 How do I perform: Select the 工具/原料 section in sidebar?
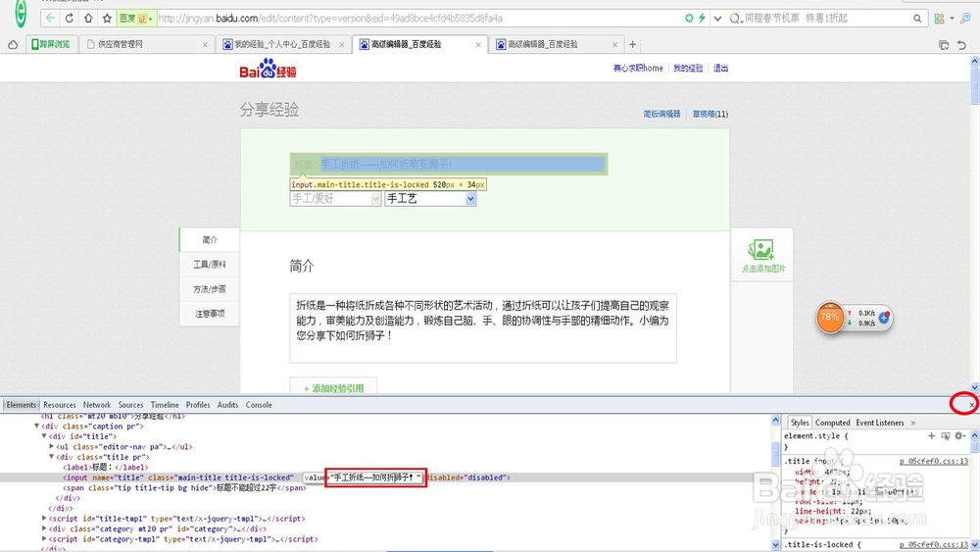point(210,265)
